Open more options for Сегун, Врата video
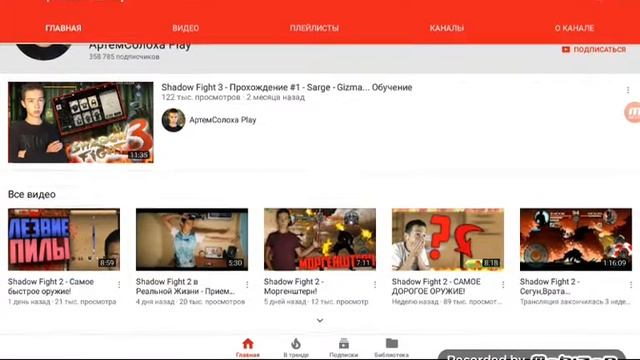The width and height of the screenshot is (640, 360). (x=631, y=284)
